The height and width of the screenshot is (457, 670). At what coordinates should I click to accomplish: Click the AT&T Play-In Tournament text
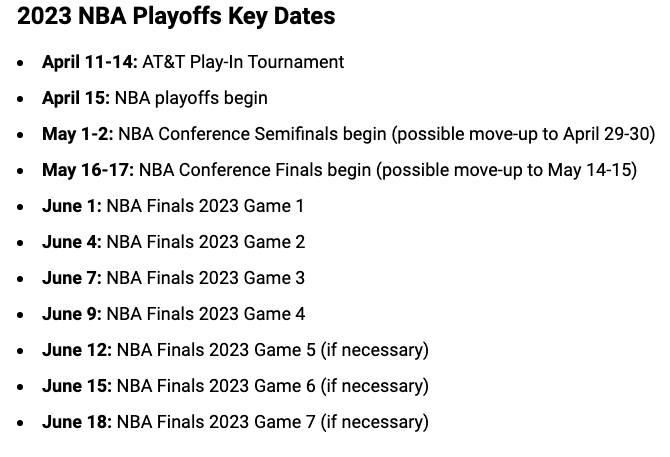point(243,62)
